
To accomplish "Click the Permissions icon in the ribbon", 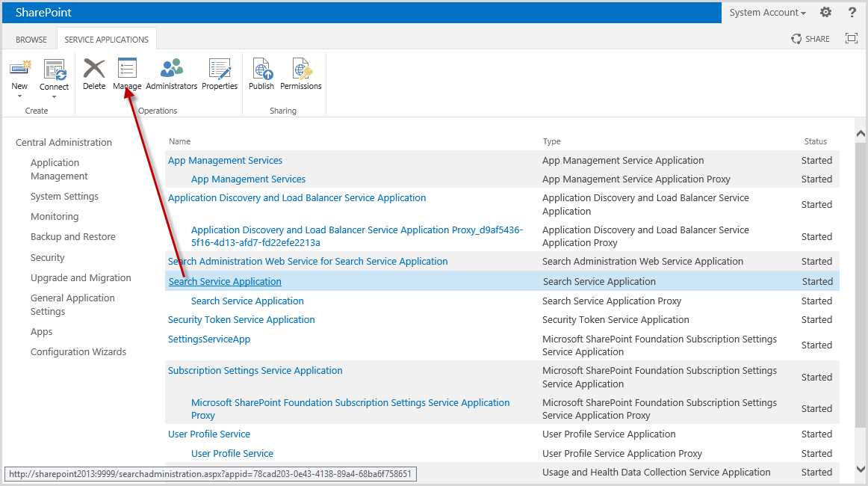I will (300, 74).
